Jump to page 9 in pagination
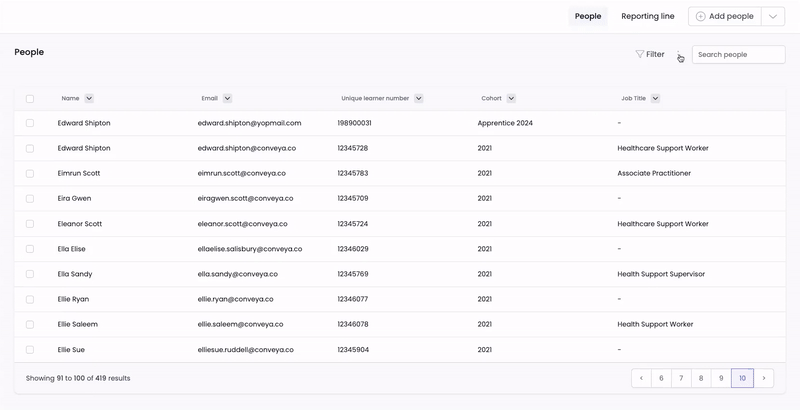The width and height of the screenshot is (800, 410). pyautogui.click(x=722, y=378)
